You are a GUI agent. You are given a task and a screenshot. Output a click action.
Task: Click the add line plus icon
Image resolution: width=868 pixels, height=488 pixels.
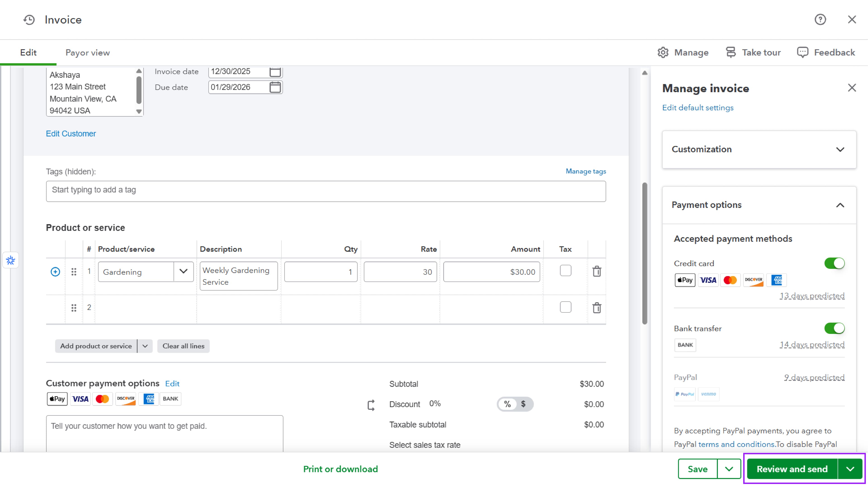pyautogui.click(x=55, y=272)
